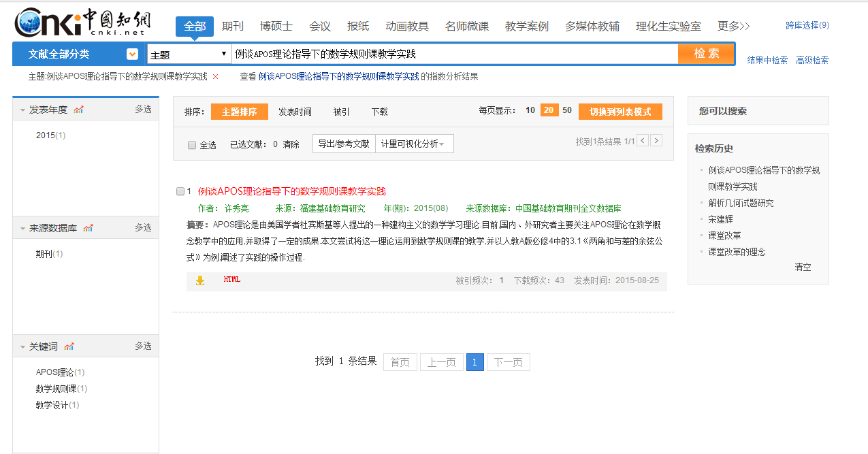Open 高级检索 advanced search

[x=812, y=60]
